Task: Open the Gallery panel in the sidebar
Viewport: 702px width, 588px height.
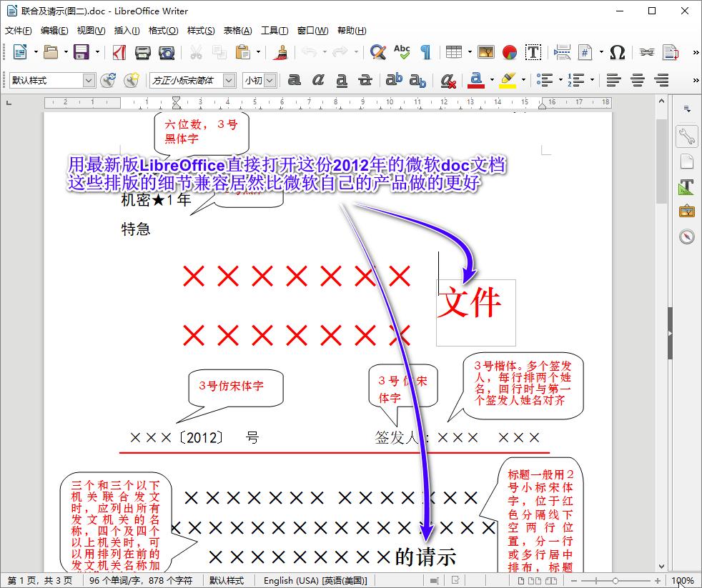Action: [687, 211]
